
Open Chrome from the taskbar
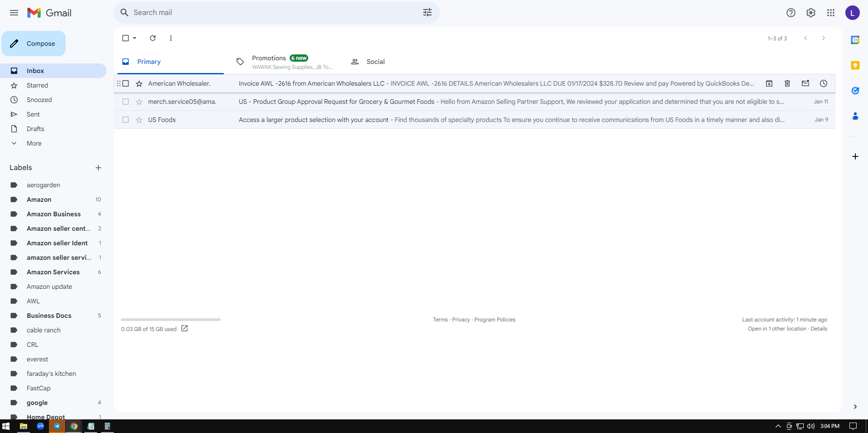(x=74, y=426)
